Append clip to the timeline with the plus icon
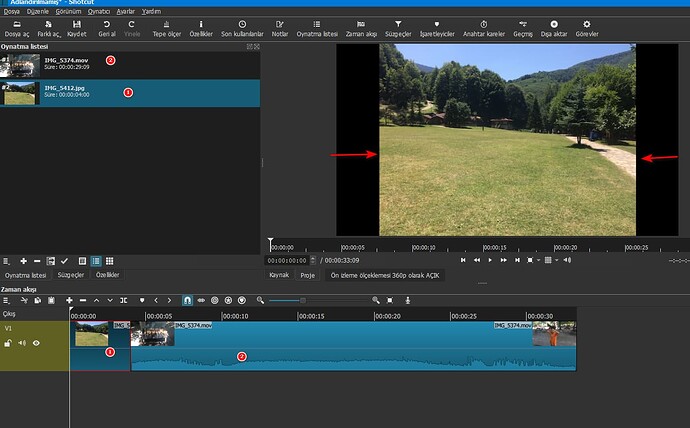The width and height of the screenshot is (690, 428). coord(69,300)
